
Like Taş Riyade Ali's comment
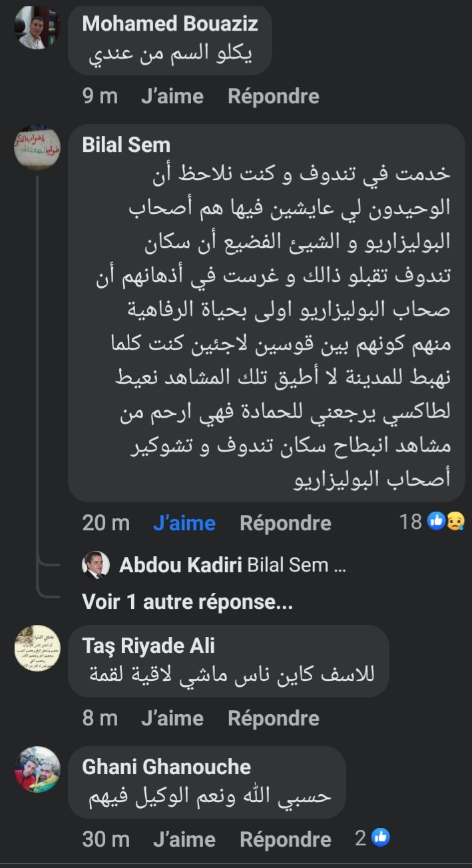pyautogui.click(x=172, y=718)
